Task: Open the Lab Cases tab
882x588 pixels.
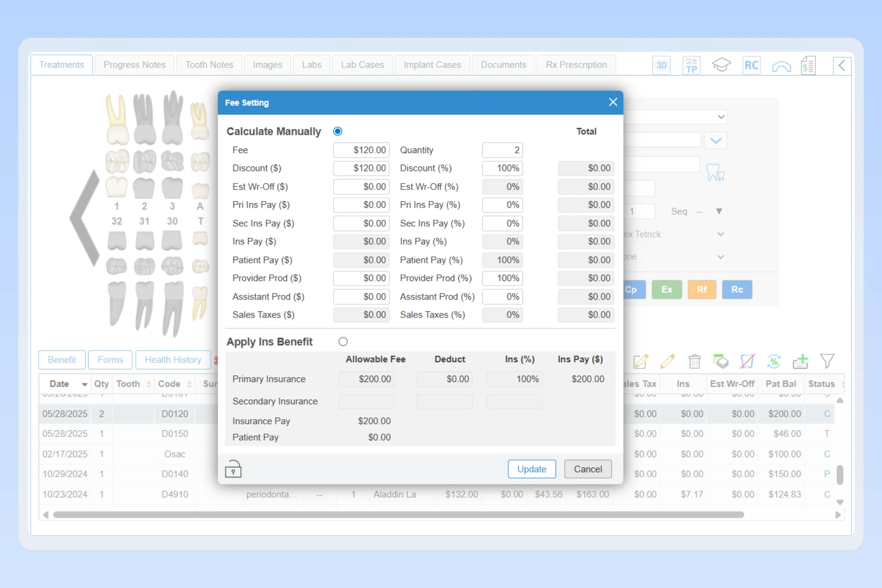Action: (x=362, y=65)
